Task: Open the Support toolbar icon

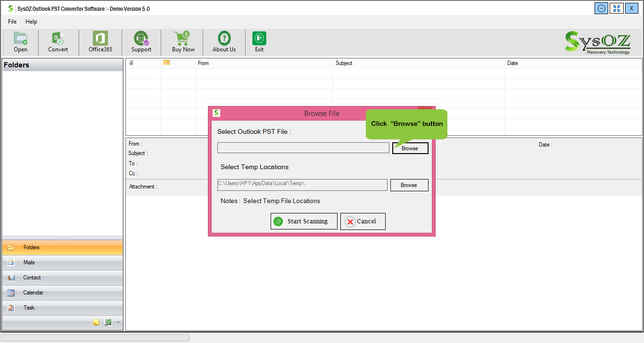Action: point(141,42)
